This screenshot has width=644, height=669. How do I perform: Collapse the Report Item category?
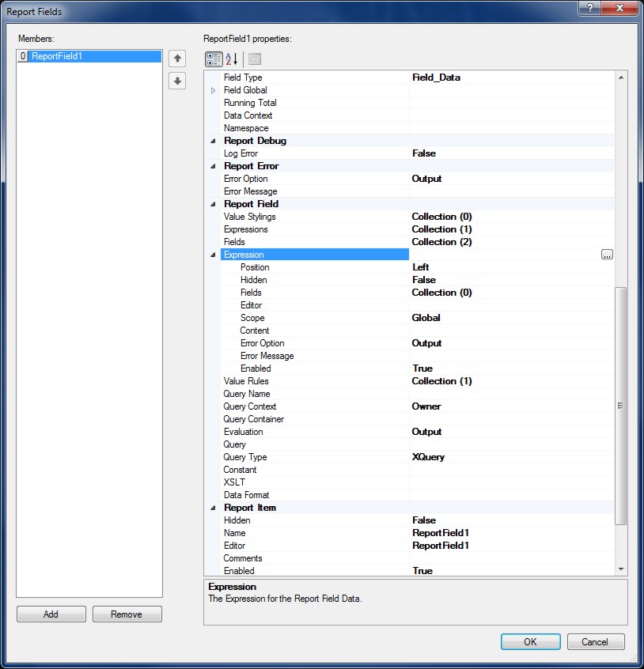tap(213, 508)
